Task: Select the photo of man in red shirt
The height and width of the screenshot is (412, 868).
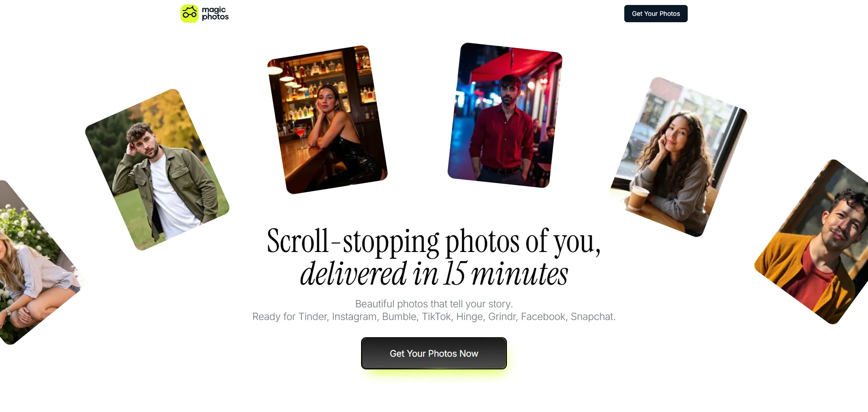Action: [505, 115]
